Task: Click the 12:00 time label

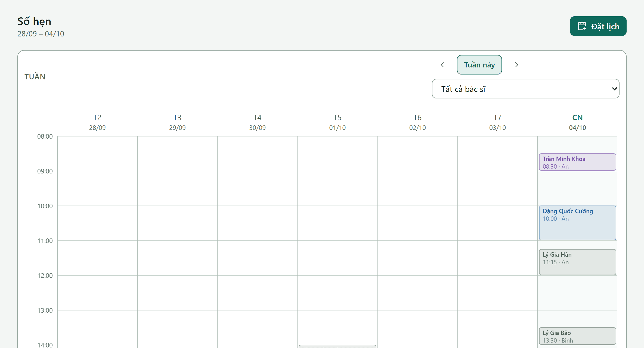Action: 45,276
